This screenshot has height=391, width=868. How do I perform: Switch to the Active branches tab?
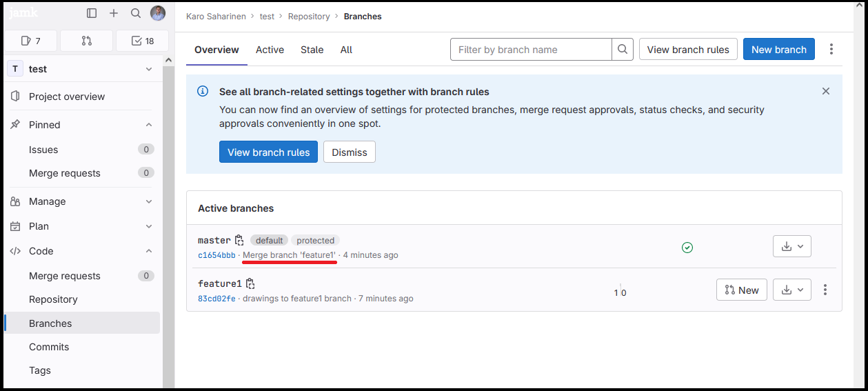[x=270, y=50]
